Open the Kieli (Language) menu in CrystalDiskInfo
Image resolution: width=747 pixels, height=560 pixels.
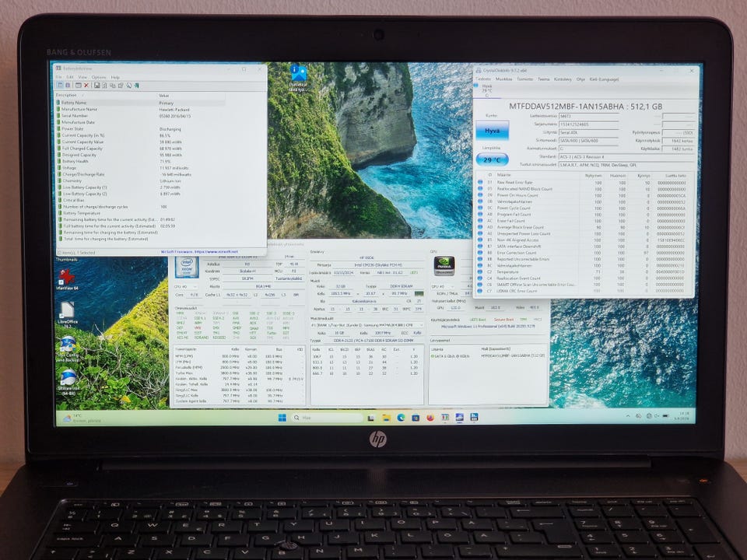click(604, 79)
